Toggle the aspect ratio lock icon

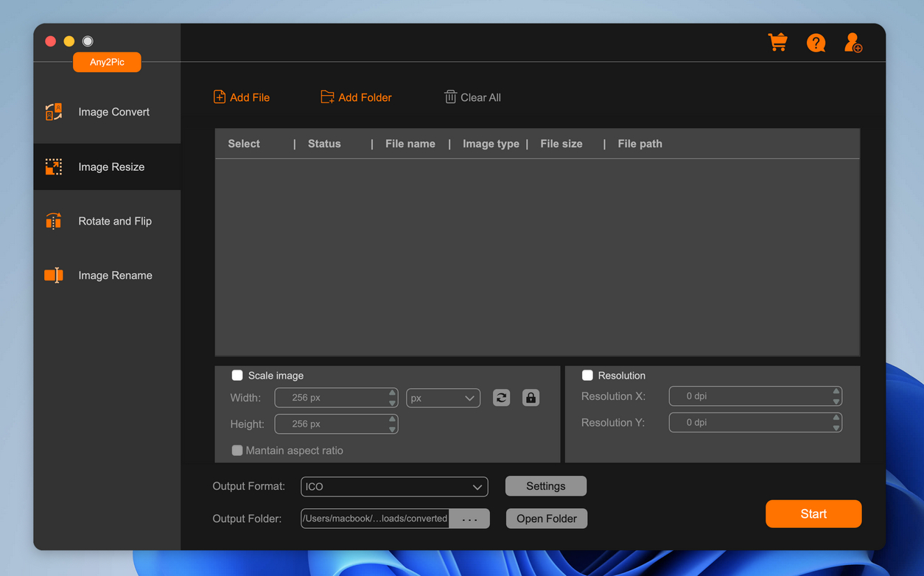tap(531, 398)
